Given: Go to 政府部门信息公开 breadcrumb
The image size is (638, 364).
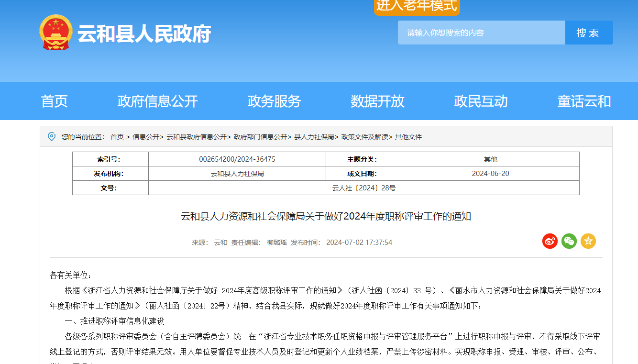Looking at the screenshot, I should pos(260,137).
